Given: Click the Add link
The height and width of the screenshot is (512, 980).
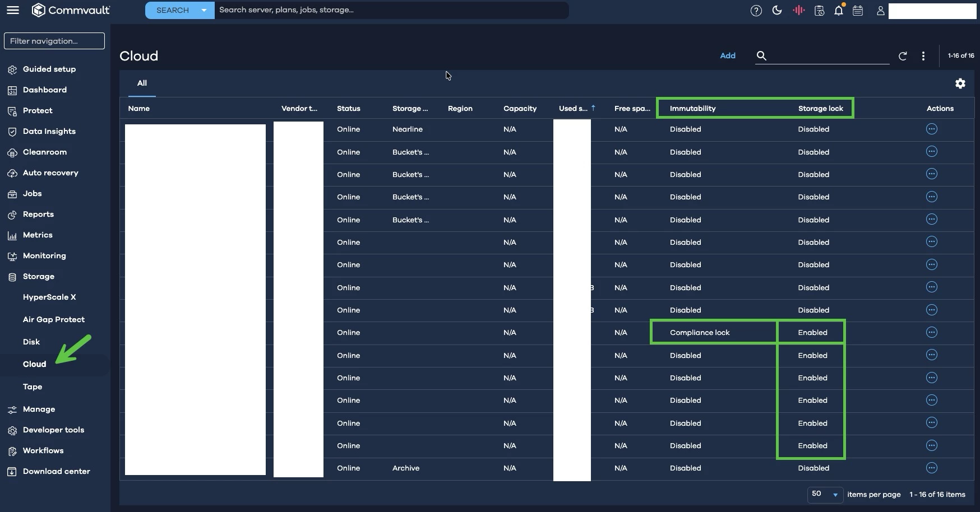Looking at the screenshot, I should 728,55.
